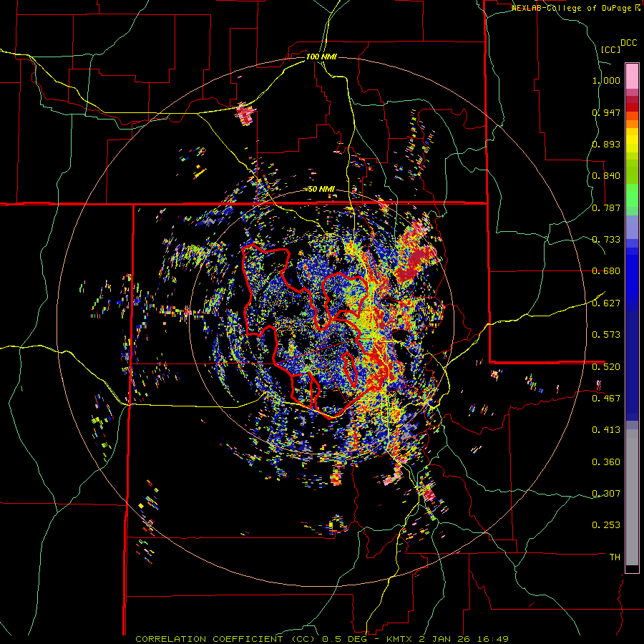Select the 0.307 scale value
Viewport: 644px width, 644px height.
pyautogui.click(x=606, y=493)
